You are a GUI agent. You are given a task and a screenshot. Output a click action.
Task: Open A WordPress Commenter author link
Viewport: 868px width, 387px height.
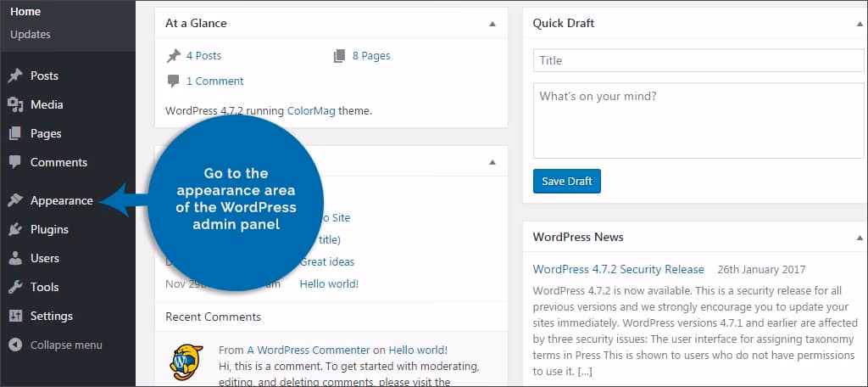[309, 350]
